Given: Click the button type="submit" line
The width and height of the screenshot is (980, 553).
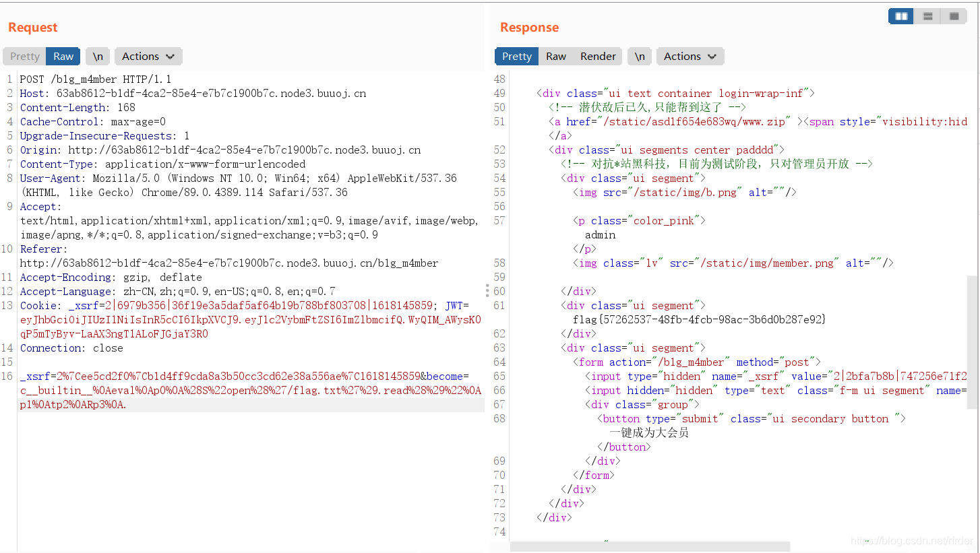Looking at the screenshot, I should coord(751,419).
